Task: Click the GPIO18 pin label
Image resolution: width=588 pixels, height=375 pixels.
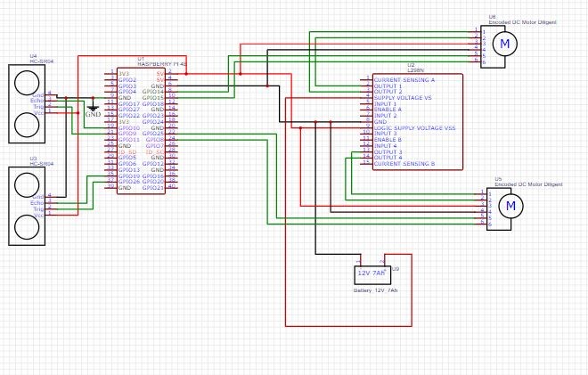Action: click(153, 104)
